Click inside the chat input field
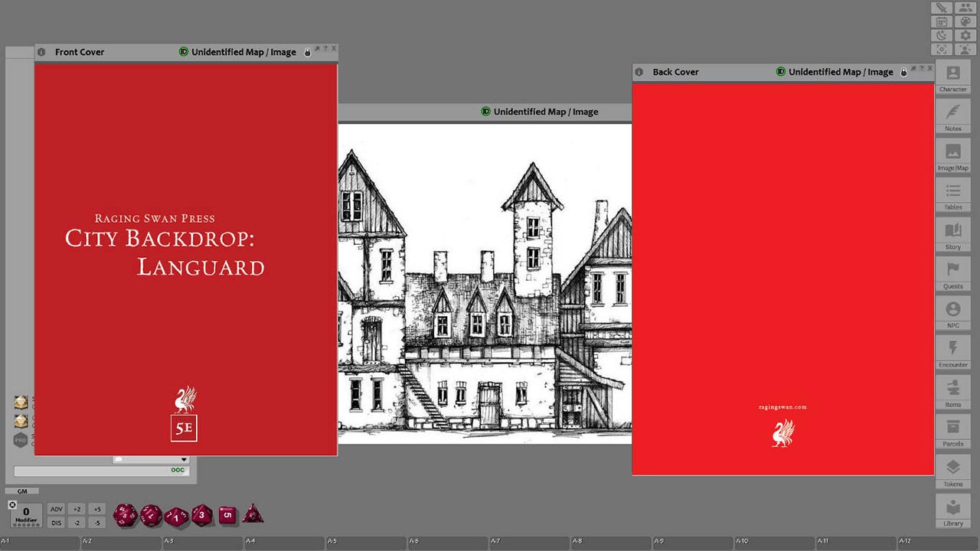980x551 pixels. (x=84, y=470)
